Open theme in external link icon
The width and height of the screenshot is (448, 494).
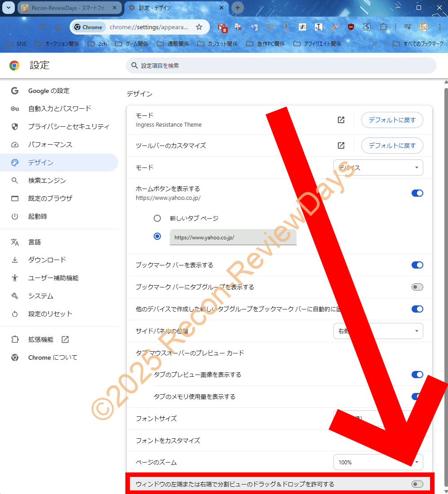tap(341, 120)
